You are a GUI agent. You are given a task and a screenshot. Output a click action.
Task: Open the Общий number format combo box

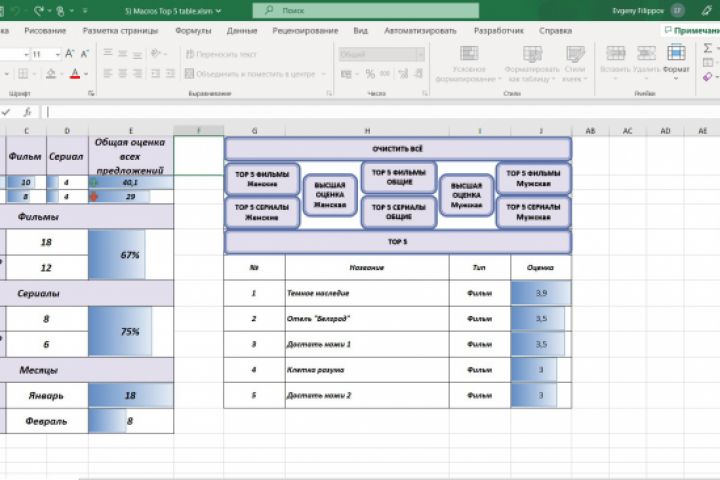click(x=382, y=54)
